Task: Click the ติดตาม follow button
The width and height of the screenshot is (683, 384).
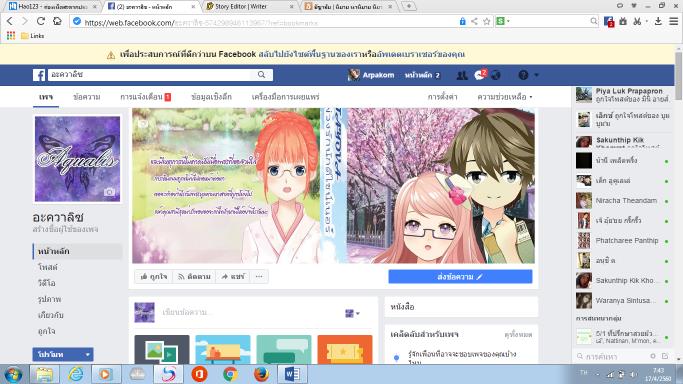Action: 195,276
